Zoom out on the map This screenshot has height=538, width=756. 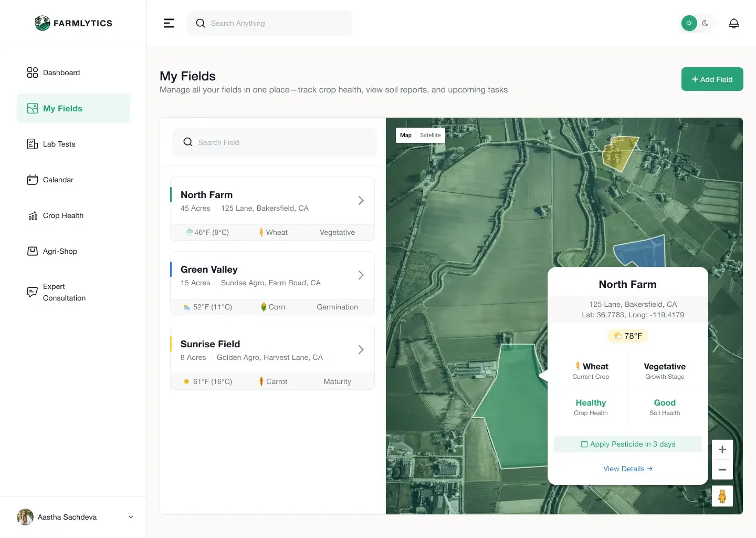coord(722,469)
